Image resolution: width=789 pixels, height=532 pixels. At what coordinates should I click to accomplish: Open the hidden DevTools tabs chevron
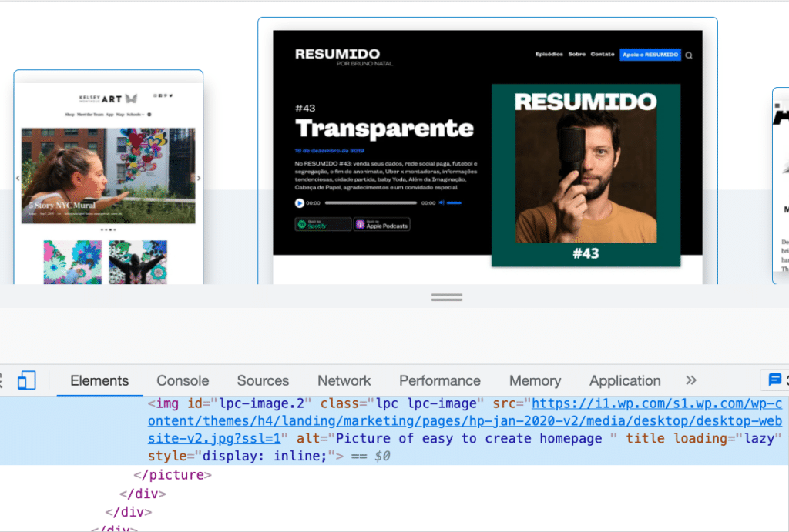pos(690,380)
